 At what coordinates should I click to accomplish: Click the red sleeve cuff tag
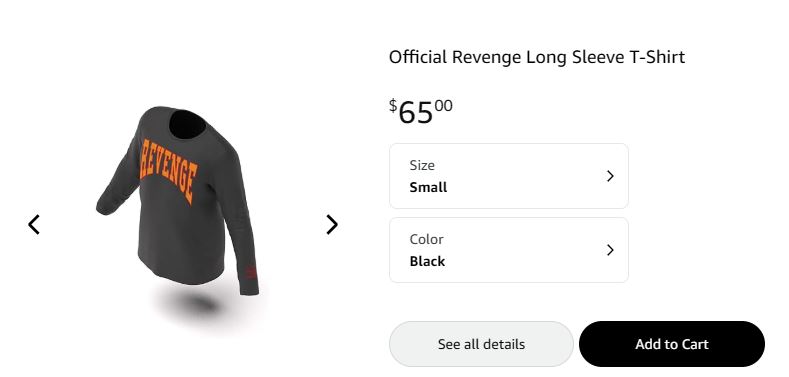point(251,273)
